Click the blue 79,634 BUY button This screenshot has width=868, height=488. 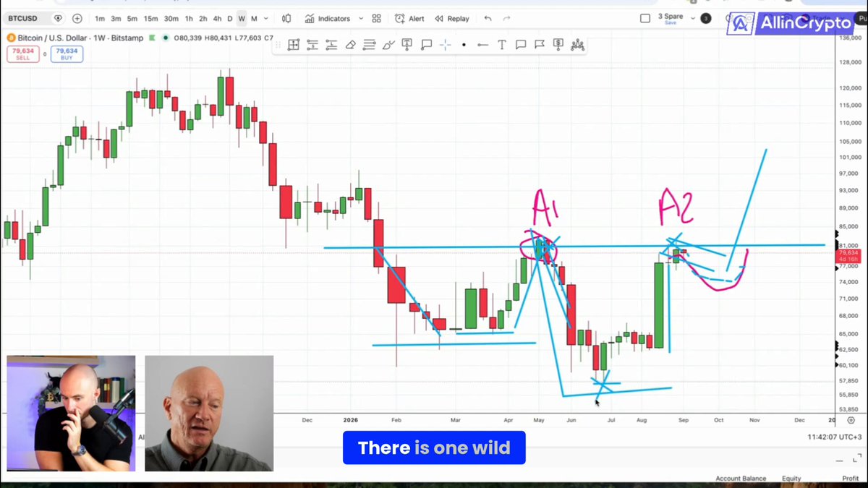coord(67,53)
